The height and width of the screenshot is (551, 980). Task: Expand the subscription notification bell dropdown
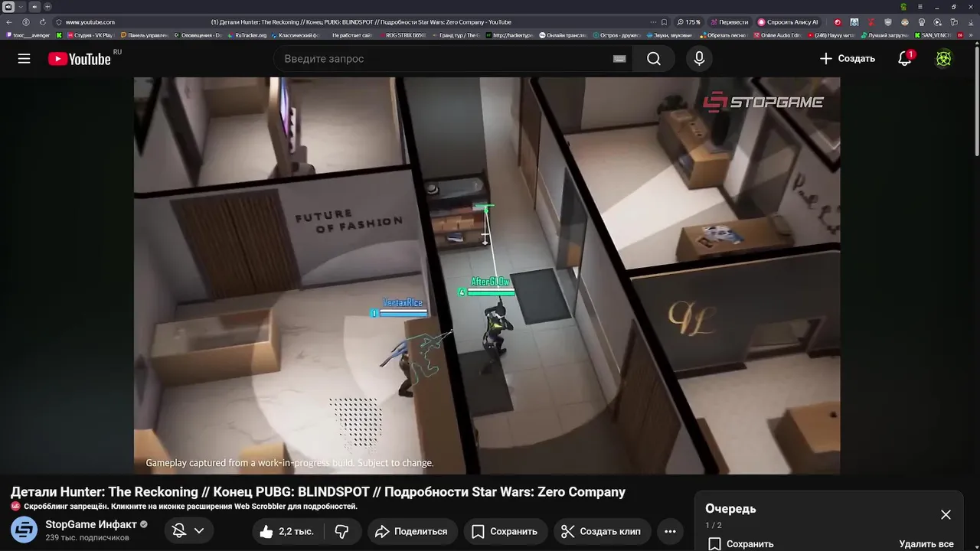(x=188, y=531)
